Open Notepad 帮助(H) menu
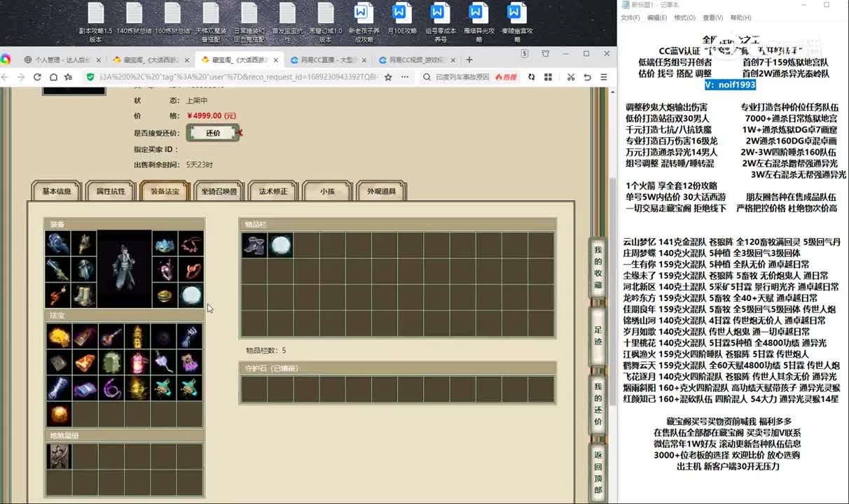This screenshot has height=504, width=849. pyautogui.click(x=740, y=17)
